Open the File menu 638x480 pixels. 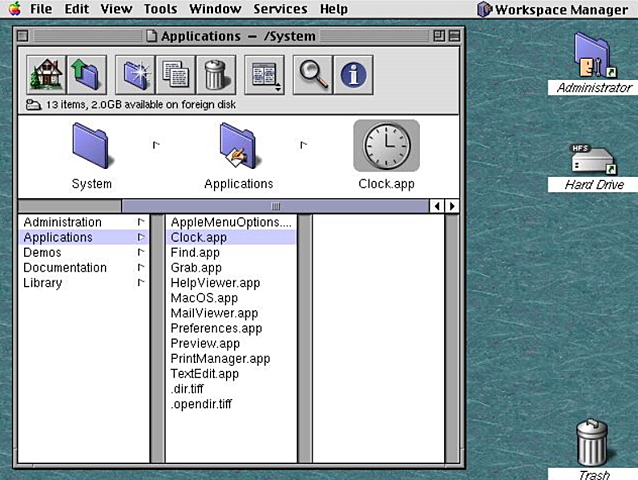[41, 9]
